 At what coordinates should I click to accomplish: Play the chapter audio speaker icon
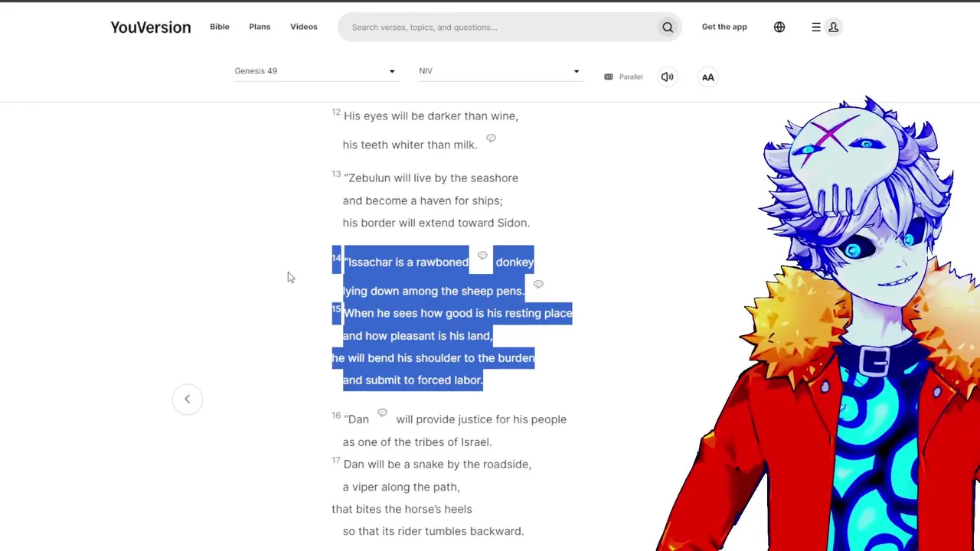coord(668,77)
